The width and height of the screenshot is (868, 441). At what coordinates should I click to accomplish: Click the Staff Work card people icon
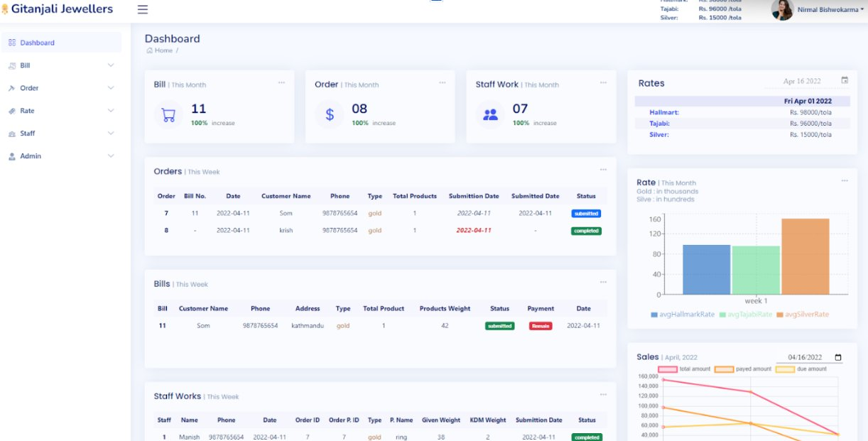click(490, 114)
